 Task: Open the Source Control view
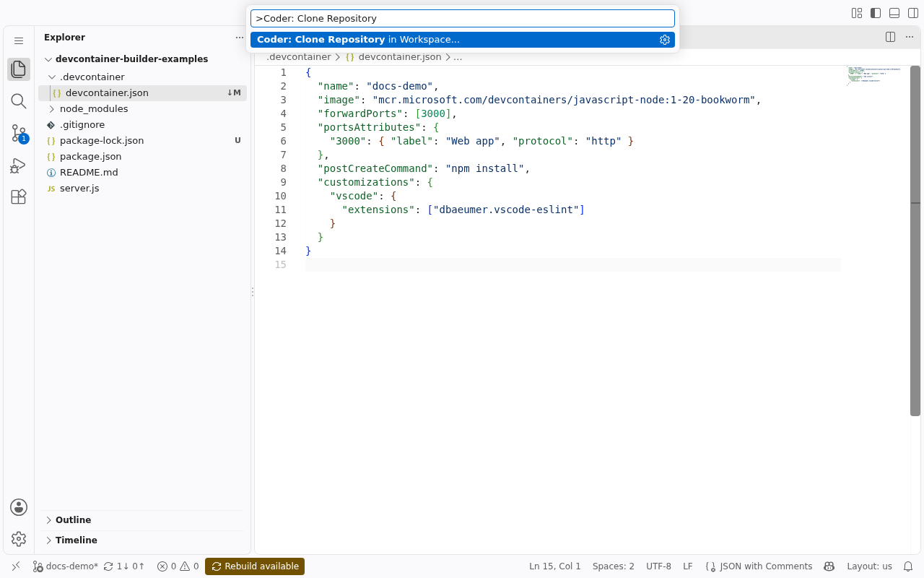point(19,133)
